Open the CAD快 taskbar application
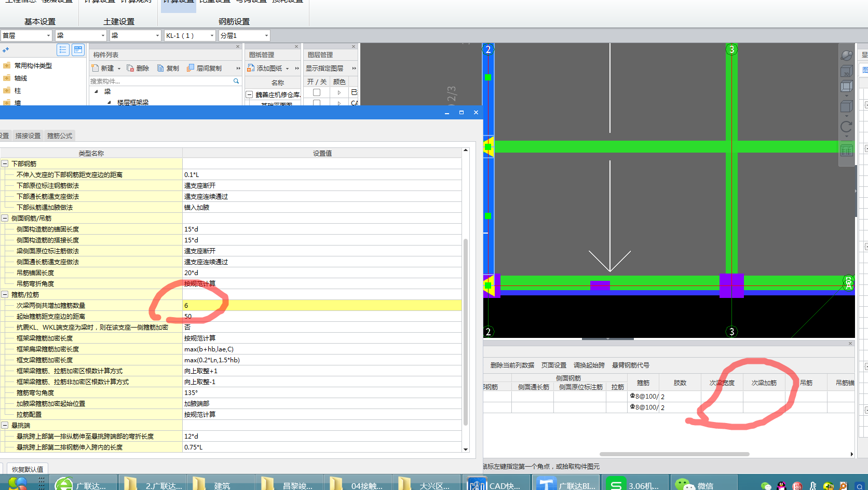The image size is (868, 490). (x=496, y=484)
